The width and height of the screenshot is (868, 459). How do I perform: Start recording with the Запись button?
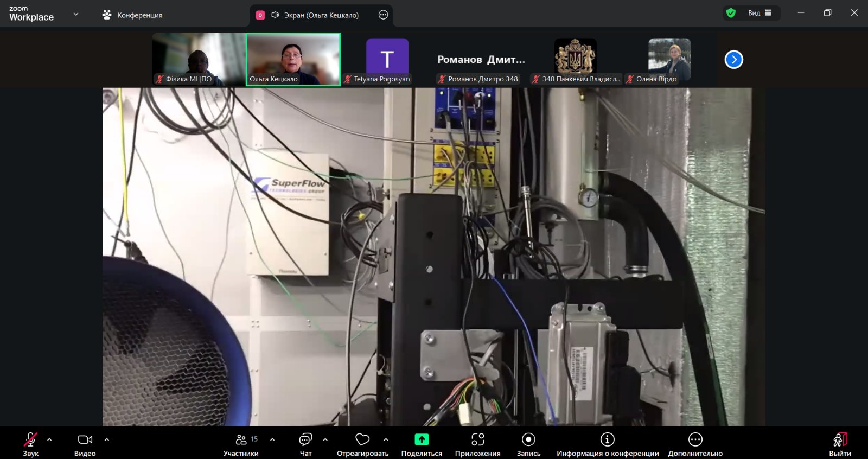click(x=528, y=443)
